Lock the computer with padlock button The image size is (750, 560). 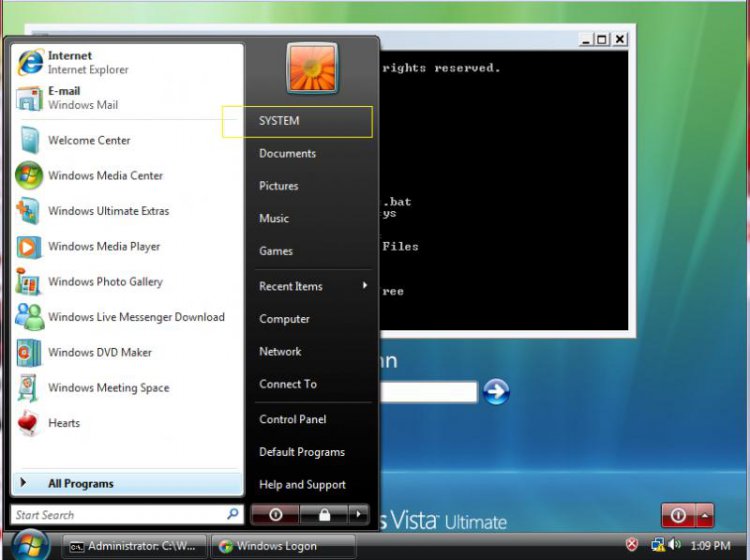[324, 515]
